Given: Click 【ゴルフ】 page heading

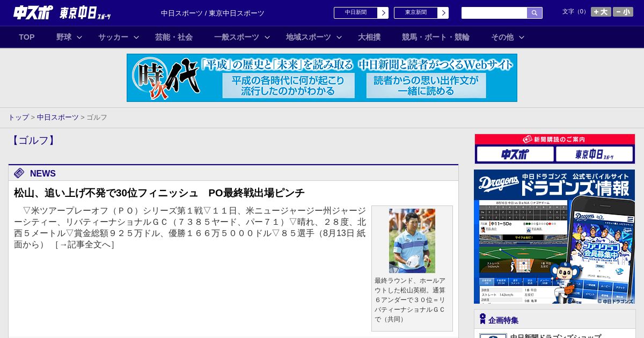Looking at the screenshot, I should (33, 141).
